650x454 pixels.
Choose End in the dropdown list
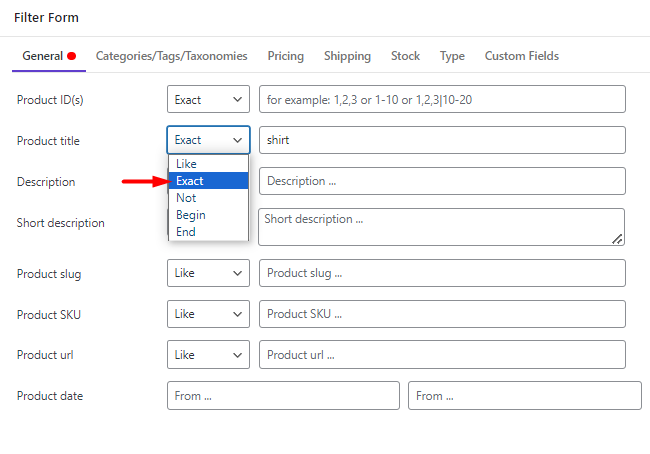click(209, 232)
